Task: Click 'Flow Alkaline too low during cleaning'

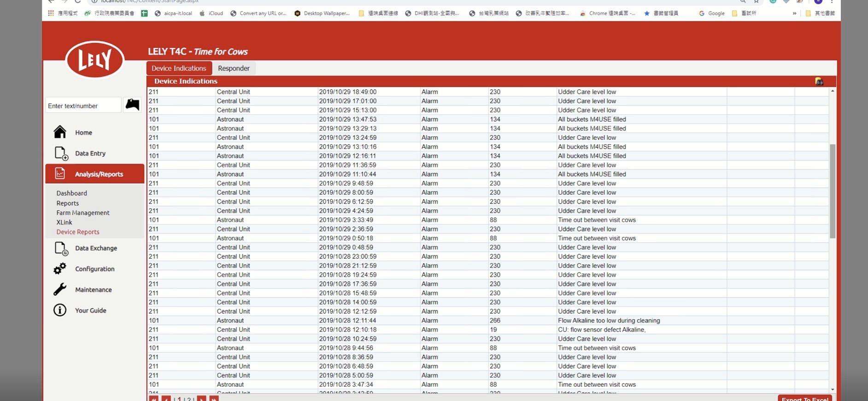Action: [x=609, y=320]
